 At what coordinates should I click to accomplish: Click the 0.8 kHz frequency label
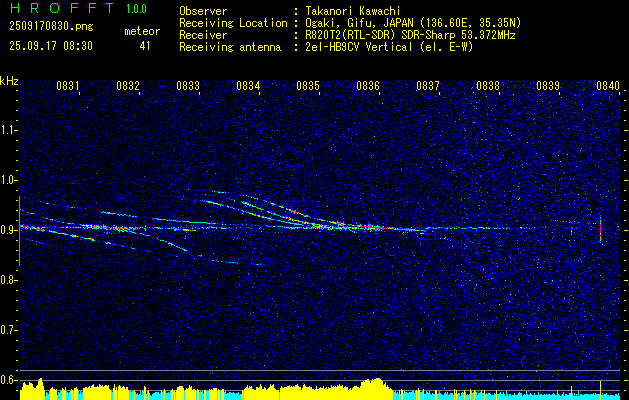tap(8, 280)
